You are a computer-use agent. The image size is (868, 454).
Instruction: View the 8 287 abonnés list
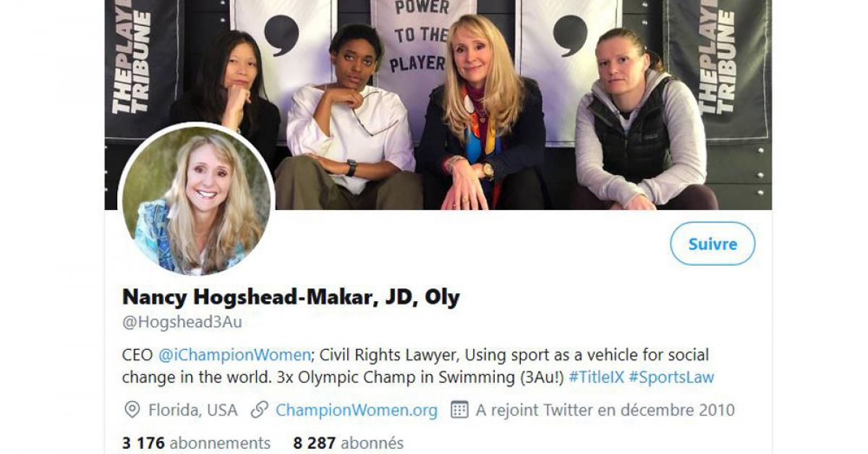(349, 443)
